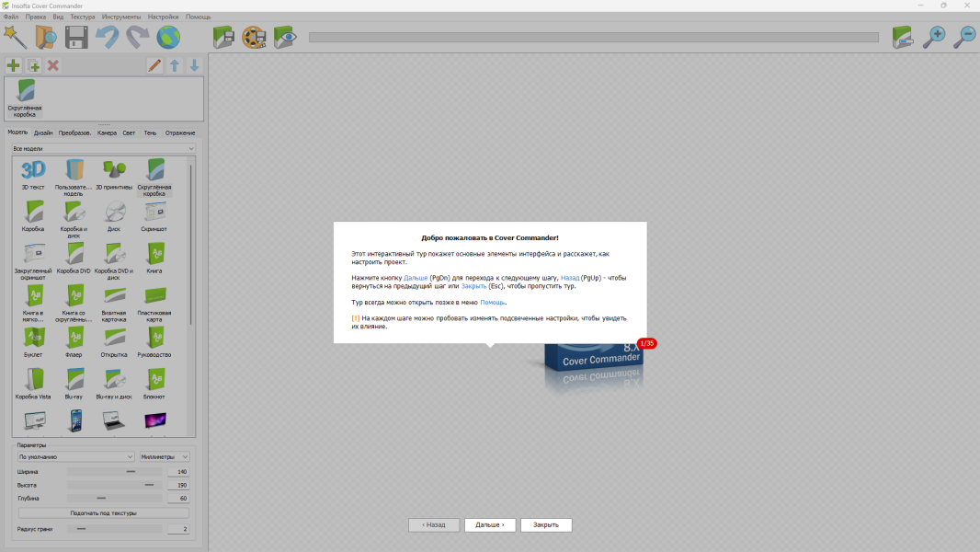
Task: Click the Дальше button
Action: [x=490, y=525]
